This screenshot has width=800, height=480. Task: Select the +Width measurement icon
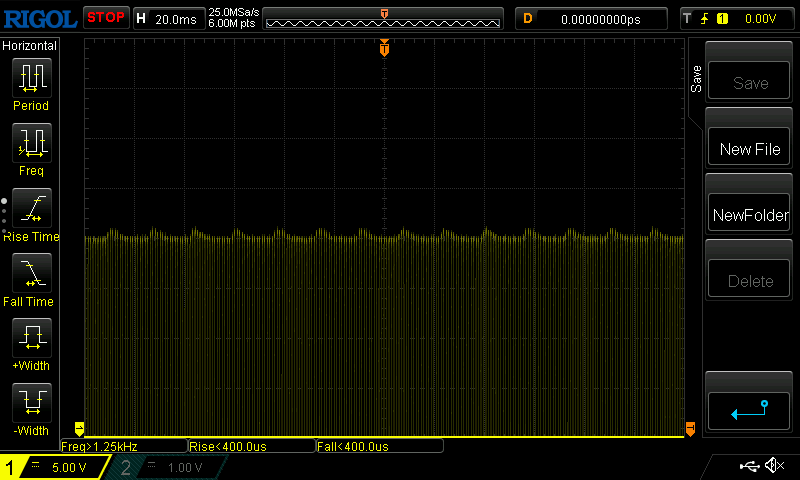[x=31, y=340]
